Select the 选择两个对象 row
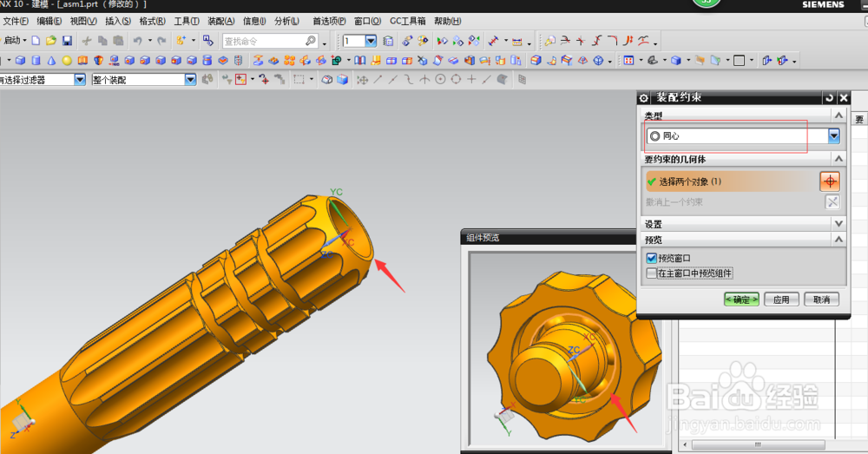This screenshot has height=454, width=868. [732, 181]
